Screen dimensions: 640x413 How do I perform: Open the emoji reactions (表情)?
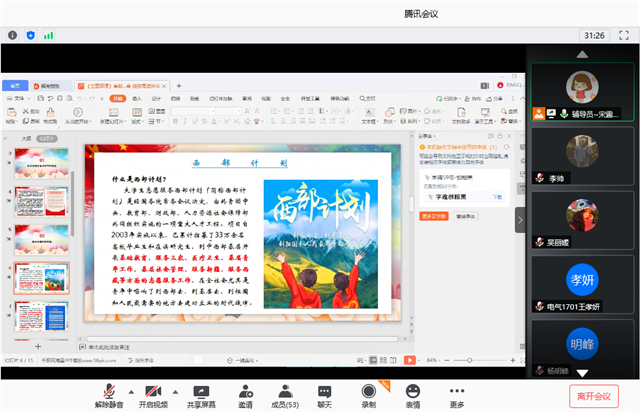pyautogui.click(x=413, y=395)
